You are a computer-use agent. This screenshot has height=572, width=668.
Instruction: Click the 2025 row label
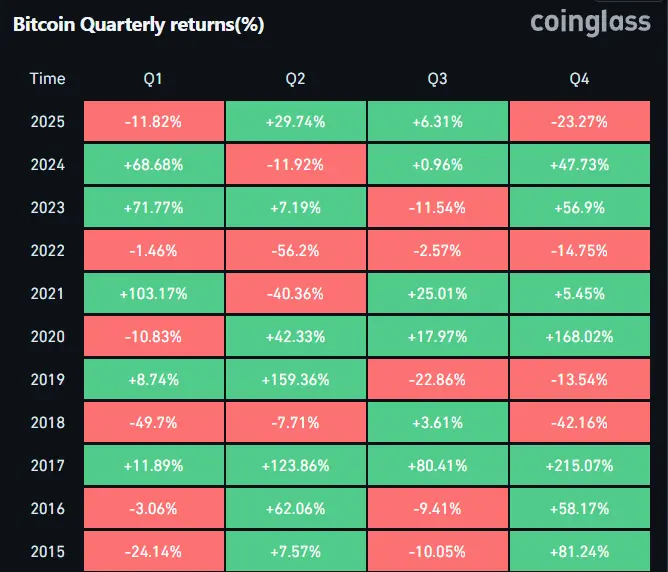coord(47,121)
